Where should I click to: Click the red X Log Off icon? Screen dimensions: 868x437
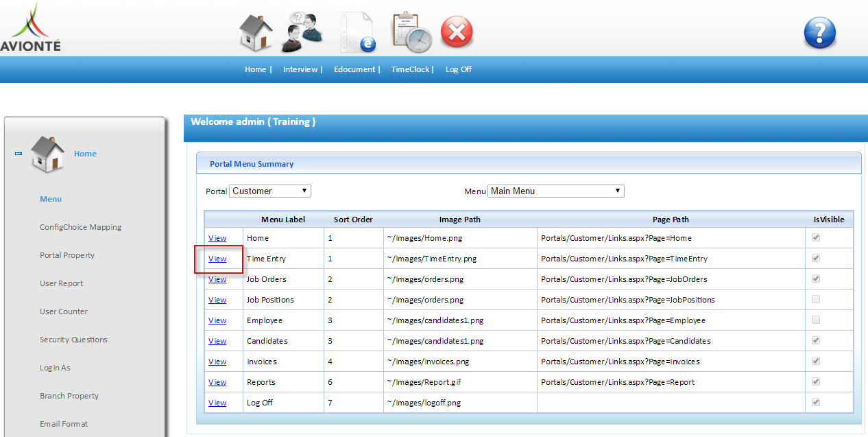pyautogui.click(x=457, y=32)
